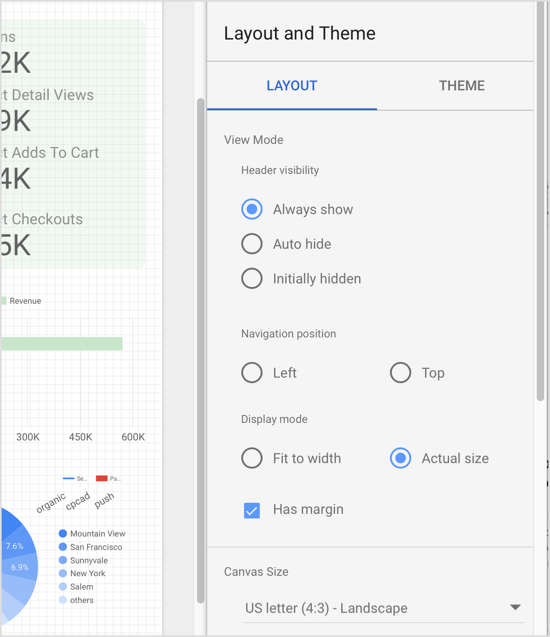Click the 600K axis value
Screen dimensions: 550x637
pyautogui.click(x=133, y=437)
